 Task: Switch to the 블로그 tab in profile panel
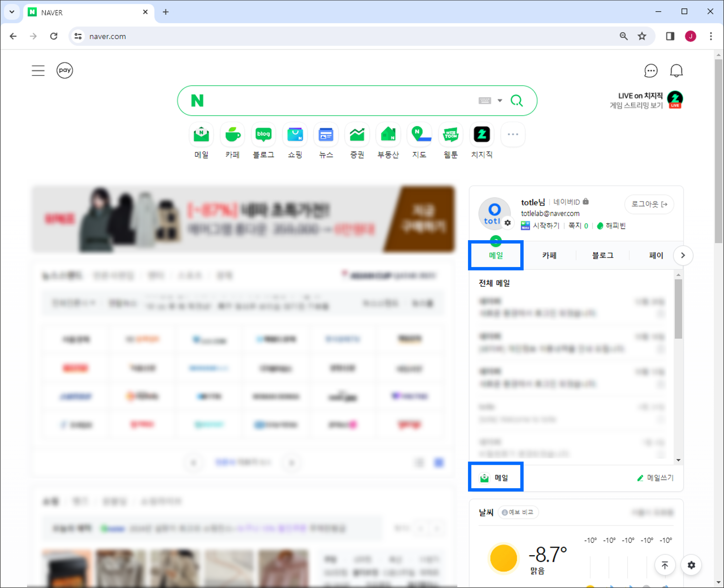[602, 255]
